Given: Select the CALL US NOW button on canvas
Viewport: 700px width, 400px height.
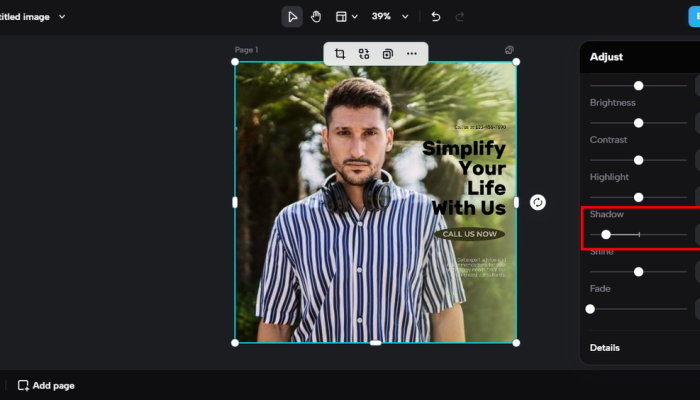Looking at the screenshot, I should (x=469, y=234).
